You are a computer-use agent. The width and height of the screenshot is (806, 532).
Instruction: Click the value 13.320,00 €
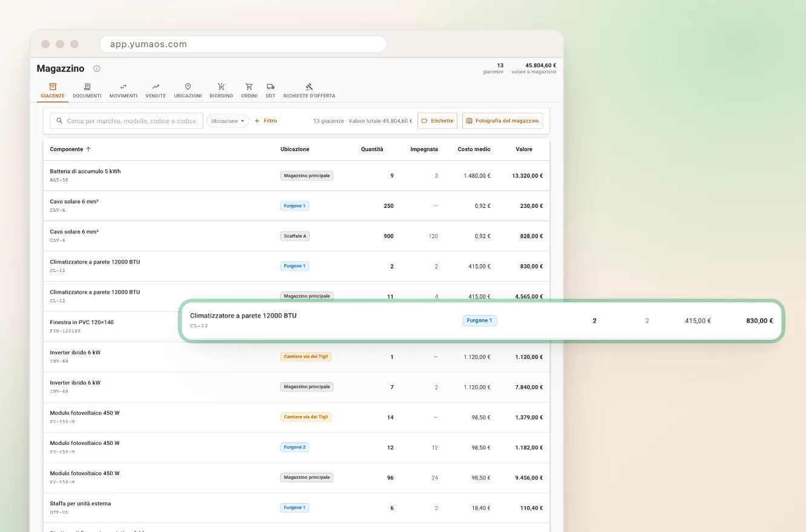pyautogui.click(x=527, y=176)
